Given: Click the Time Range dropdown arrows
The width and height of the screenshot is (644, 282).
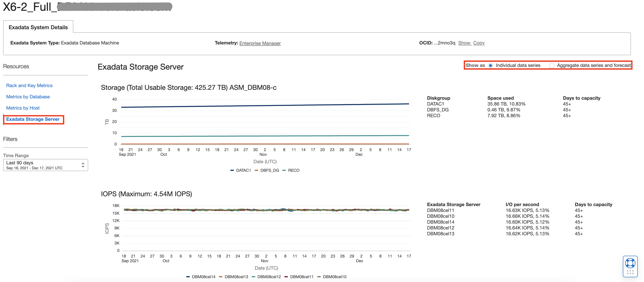Looking at the screenshot, I should (x=83, y=165).
